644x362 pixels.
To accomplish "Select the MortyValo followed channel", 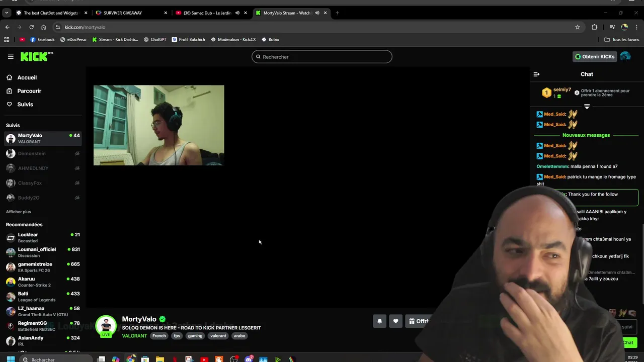I will point(43,138).
